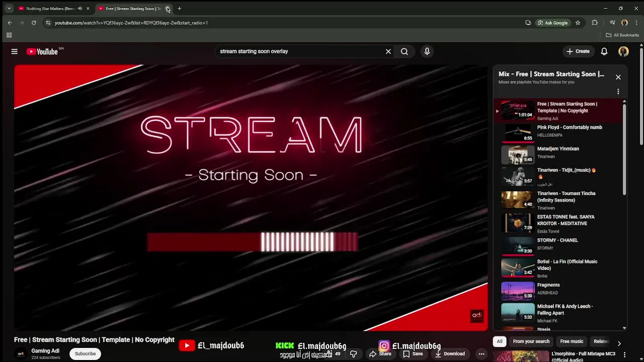Open the Chrome apps grid shortcut
The height and width of the screenshot is (362, 644).
(9, 35)
